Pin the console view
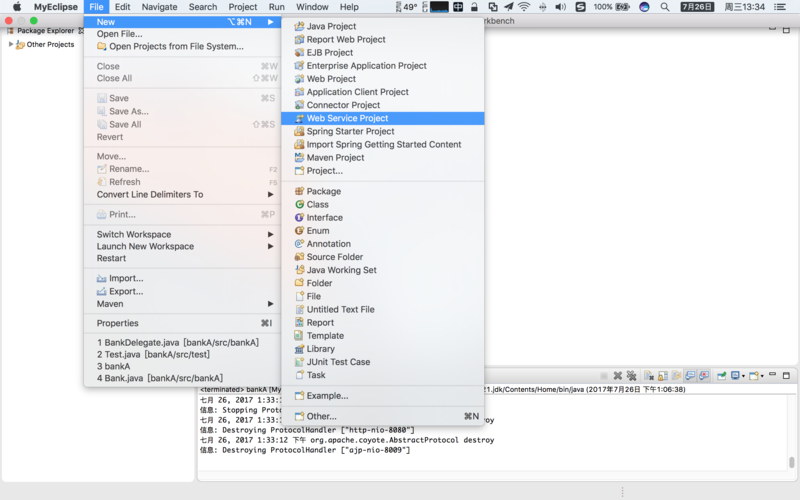800x500 pixels. pyautogui.click(x=721, y=376)
